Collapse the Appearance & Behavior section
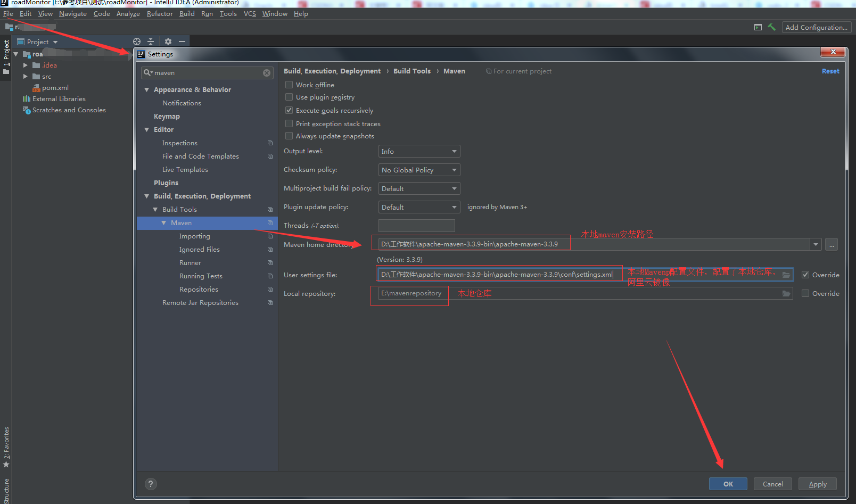The height and width of the screenshot is (504, 856). pos(147,89)
